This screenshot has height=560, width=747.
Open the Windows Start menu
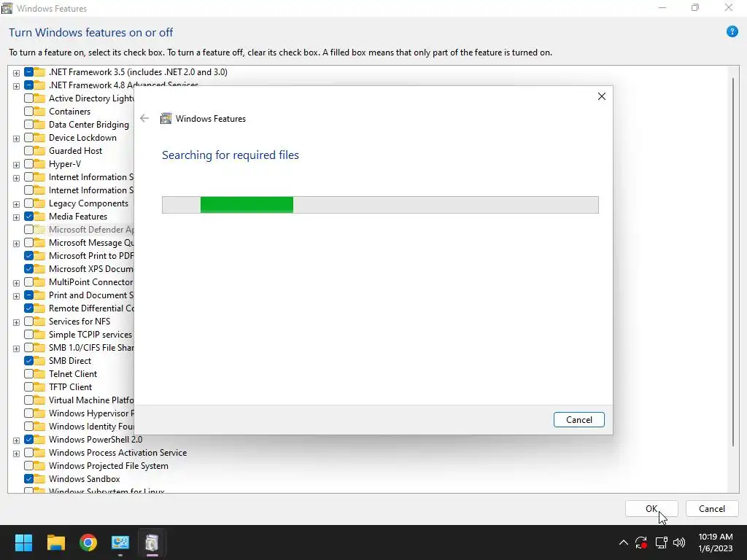(x=23, y=542)
